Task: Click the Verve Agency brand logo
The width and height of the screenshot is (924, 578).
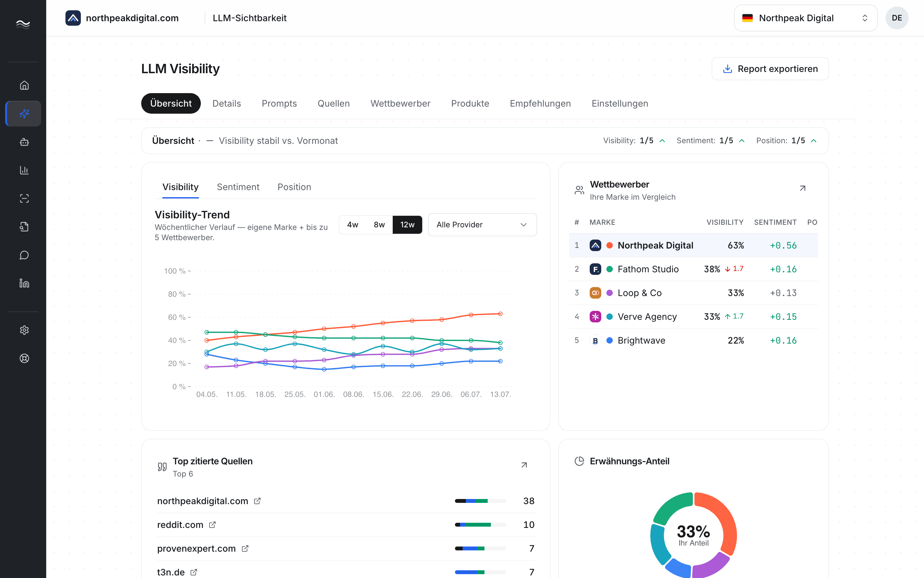Action: pos(595,317)
